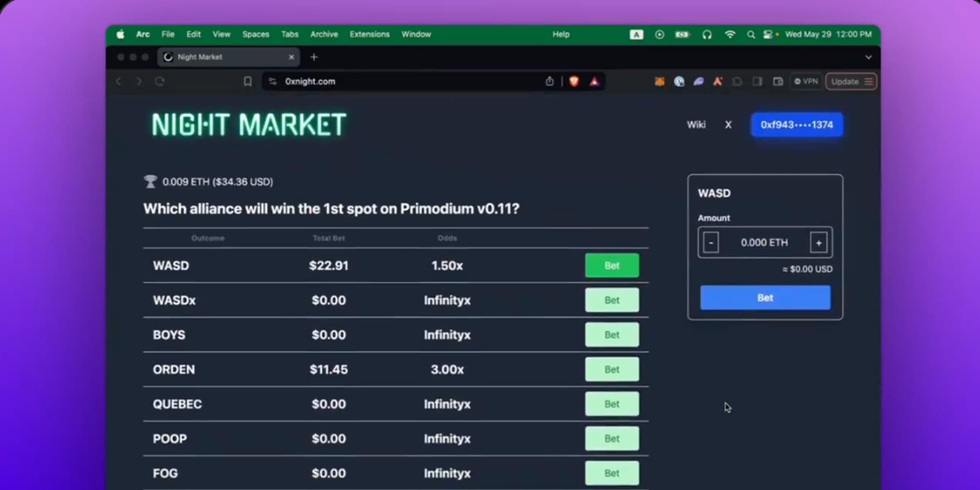Open the round globe extension icon
Viewport: 980px width, 490px height.
(679, 81)
